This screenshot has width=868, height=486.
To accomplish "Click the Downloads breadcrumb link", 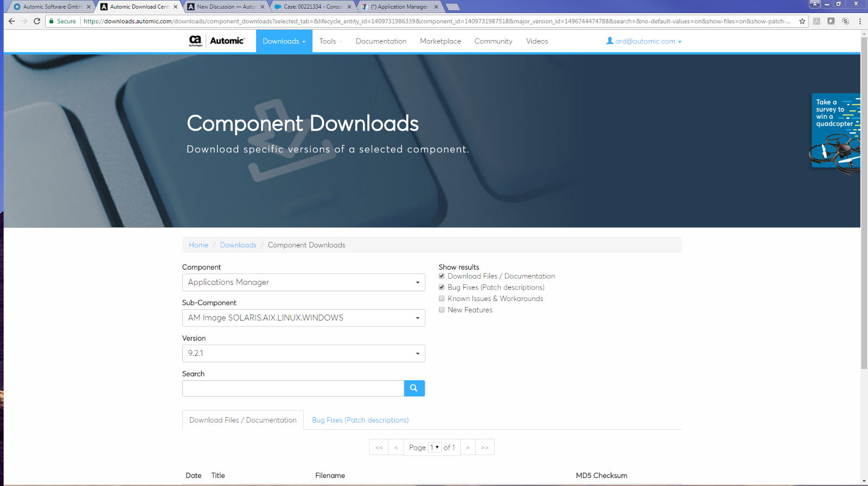I will coord(238,245).
